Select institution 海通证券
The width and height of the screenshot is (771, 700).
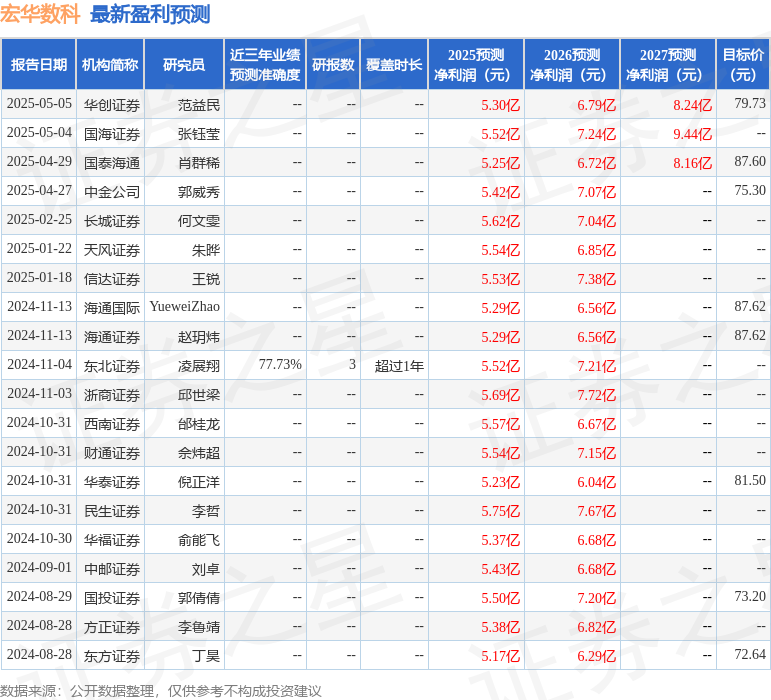click(112, 337)
